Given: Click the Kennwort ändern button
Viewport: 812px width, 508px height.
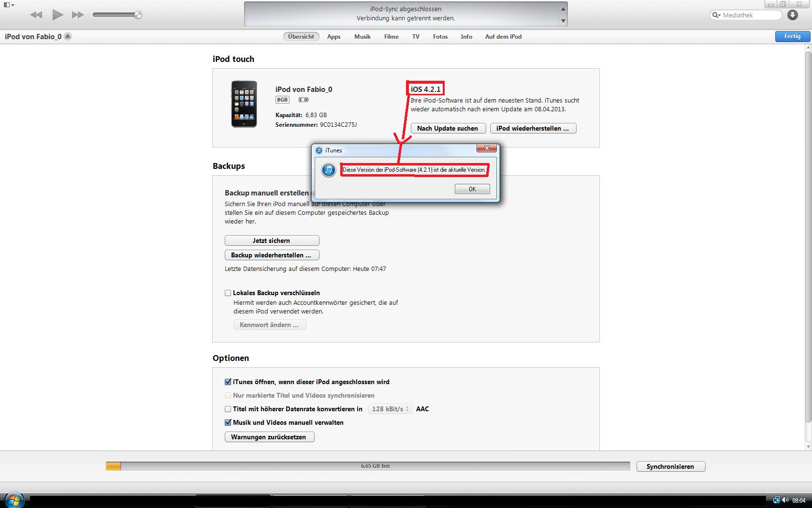Looking at the screenshot, I should coord(270,325).
